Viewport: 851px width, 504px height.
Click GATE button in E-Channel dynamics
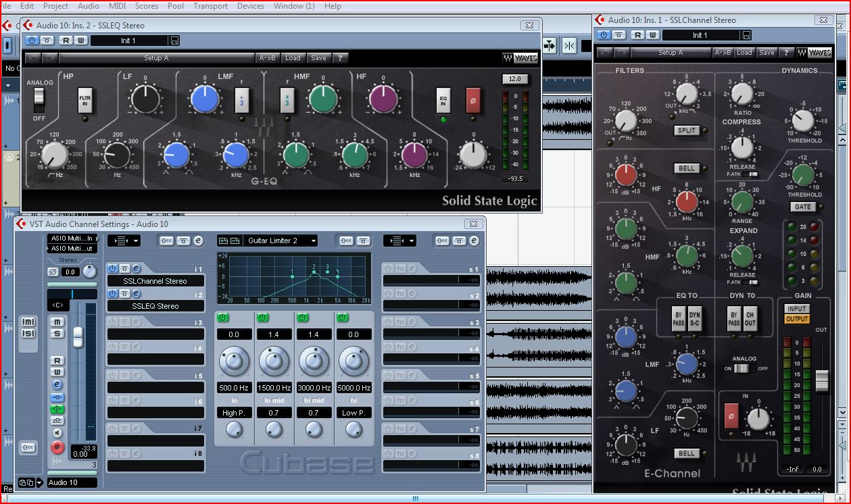coord(802,207)
